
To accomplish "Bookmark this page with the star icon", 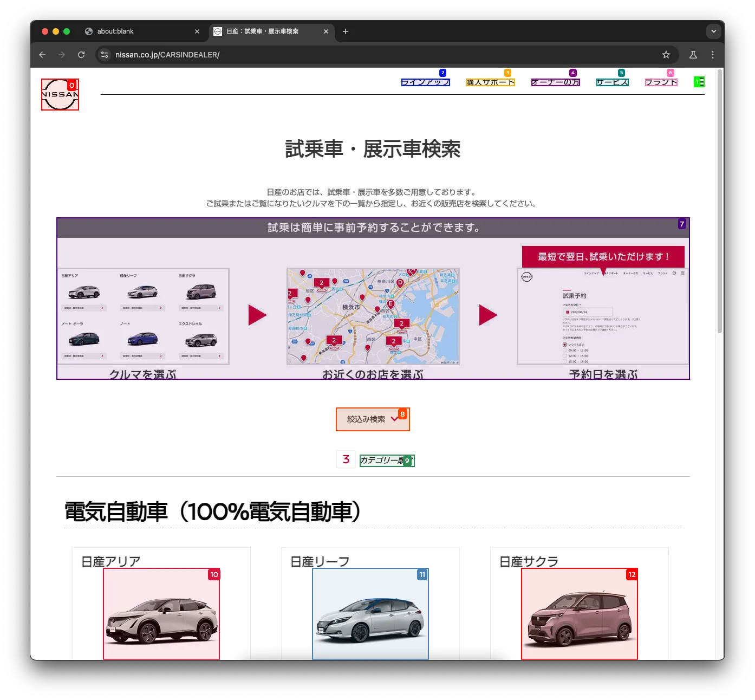I will click(666, 55).
